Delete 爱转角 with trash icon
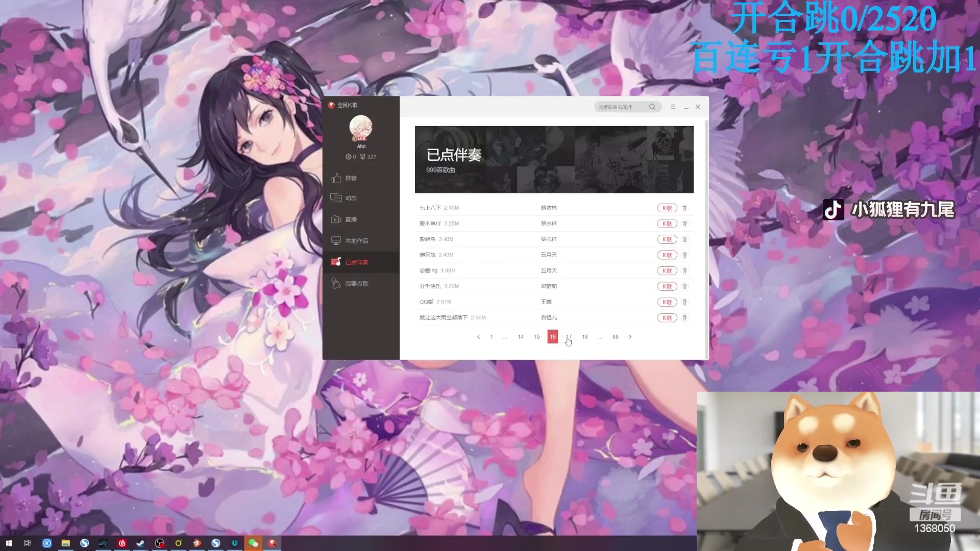 [685, 239]
